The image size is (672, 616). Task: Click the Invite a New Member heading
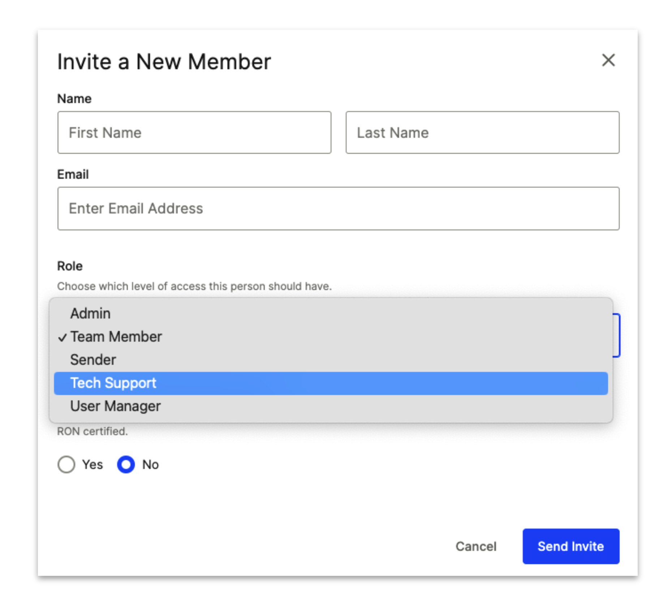[164, 61]
